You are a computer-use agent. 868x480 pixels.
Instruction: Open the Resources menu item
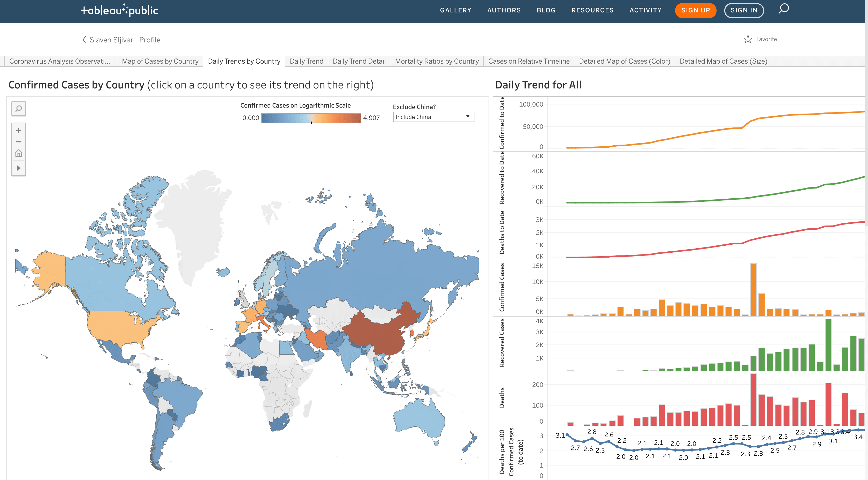click(x=592, y=10)
